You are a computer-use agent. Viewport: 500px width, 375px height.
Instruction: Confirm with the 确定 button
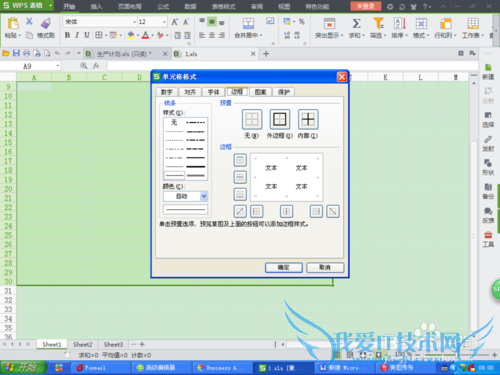pos(284,267)
